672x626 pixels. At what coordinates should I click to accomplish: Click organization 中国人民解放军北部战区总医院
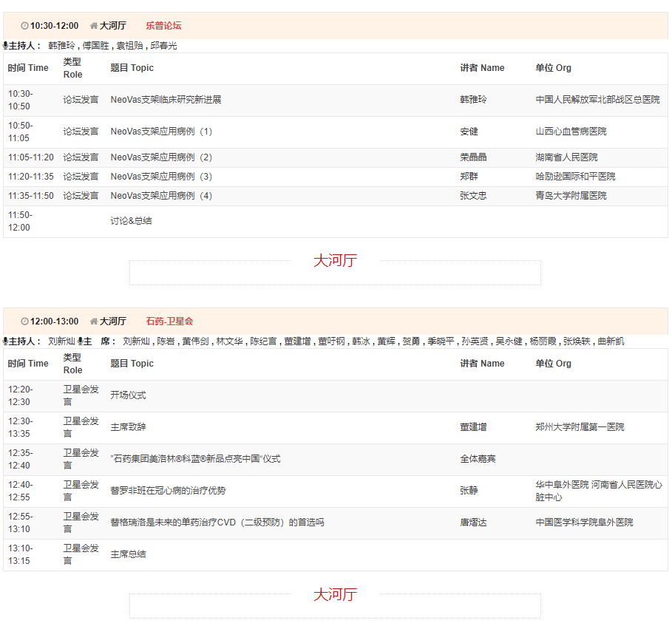click(597, 99)
